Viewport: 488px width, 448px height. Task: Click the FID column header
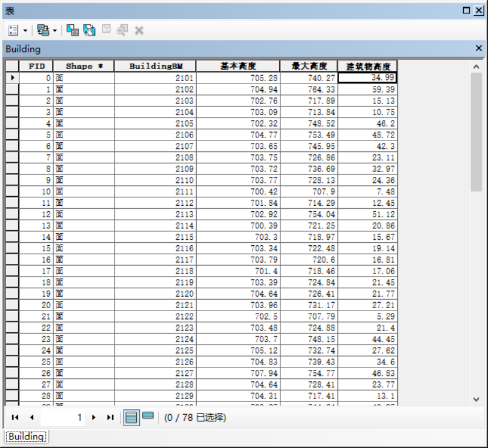coord(36,66)
